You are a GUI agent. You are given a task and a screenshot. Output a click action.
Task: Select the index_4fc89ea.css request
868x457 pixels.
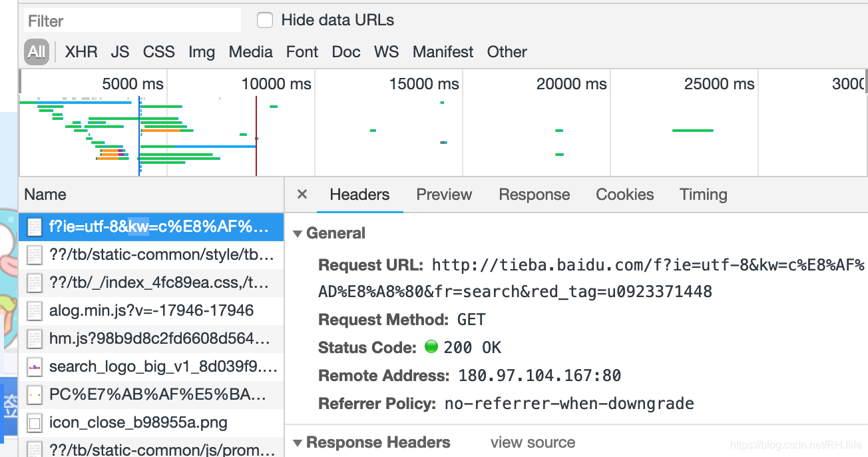tap(151, 282)
